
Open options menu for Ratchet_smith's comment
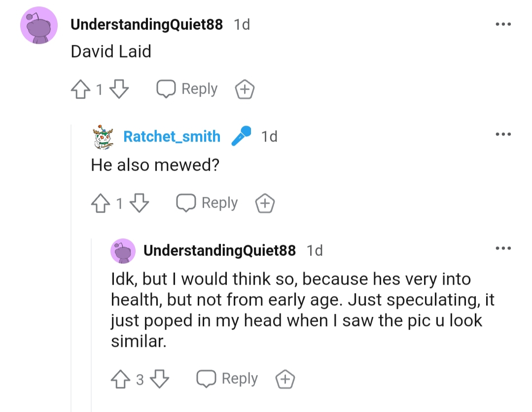[503, 134]
